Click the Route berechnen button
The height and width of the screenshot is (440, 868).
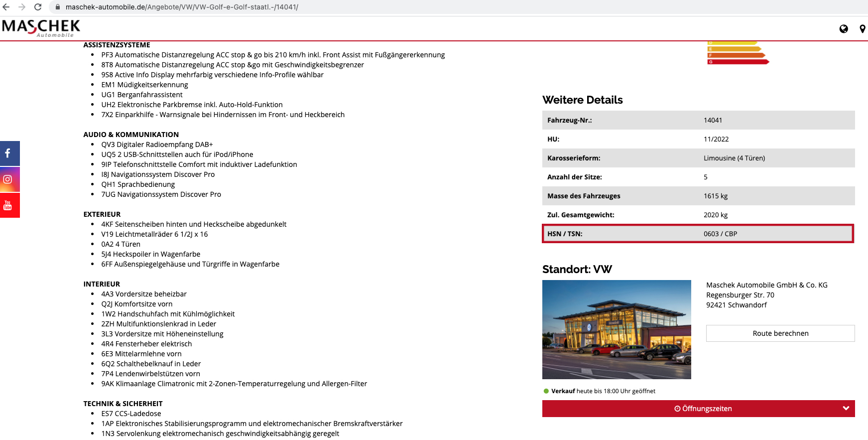(x=780, y=333)
